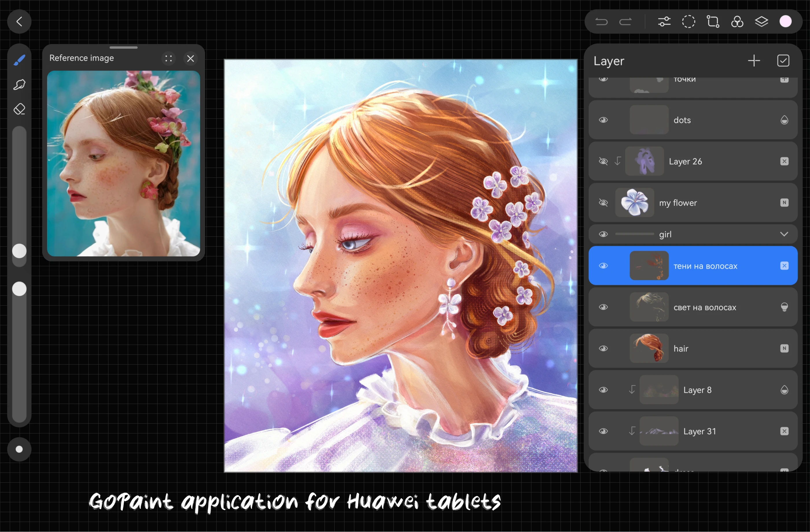Enable multi-select checkbox in Layer panel
810x532 pixels.
[x=783, y=61]
